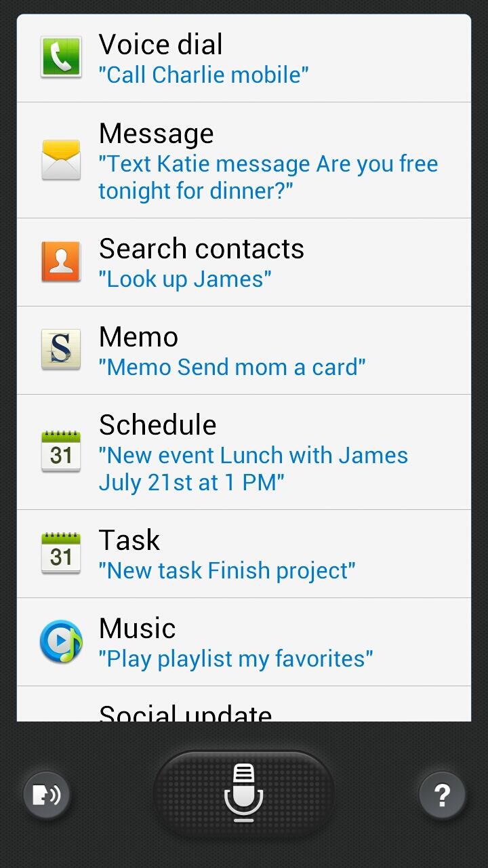Select the Voice dial title text

point(161,45)
